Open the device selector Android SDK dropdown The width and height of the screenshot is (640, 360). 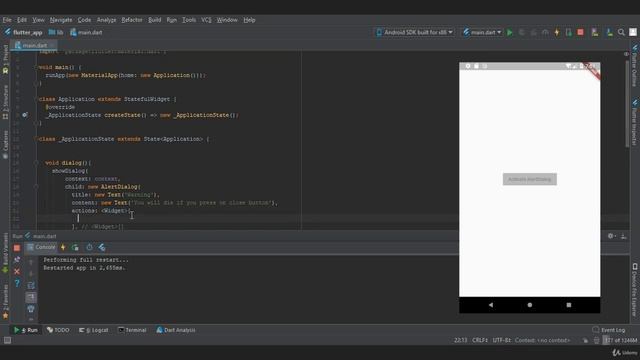[414, 32]
